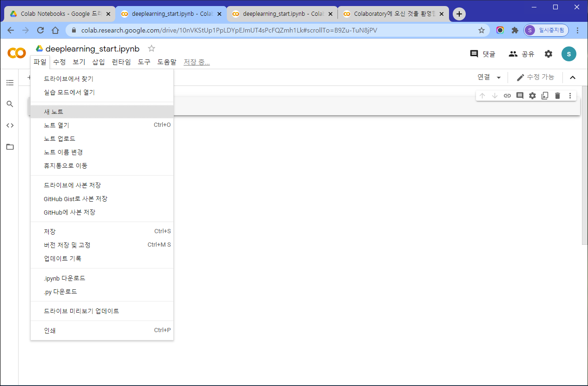The image size is (588, 386).
Task: Choose 인쇄 from the file menu
Action: [102, 330]
